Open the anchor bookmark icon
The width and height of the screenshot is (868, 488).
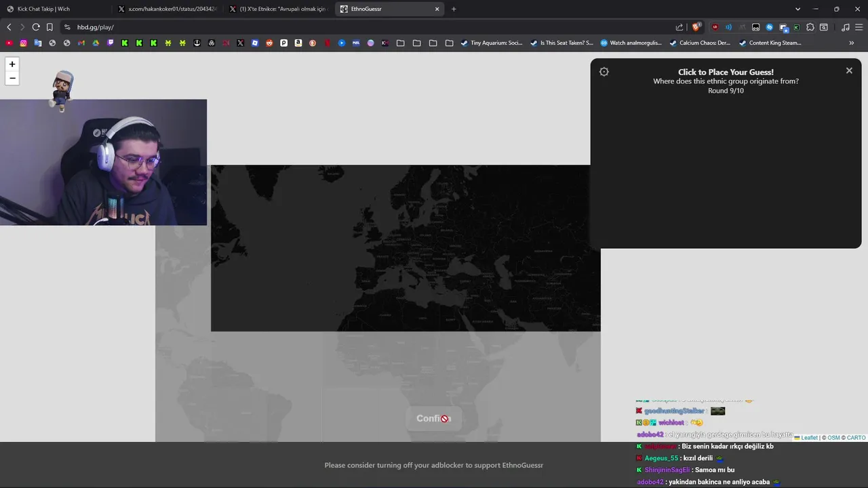pyautogui.click(x=197, y=43)
